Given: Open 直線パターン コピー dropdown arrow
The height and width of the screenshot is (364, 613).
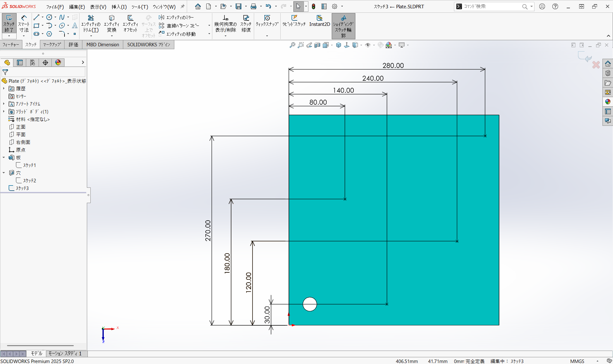Looking at the screenshot, I should (209, 26).
